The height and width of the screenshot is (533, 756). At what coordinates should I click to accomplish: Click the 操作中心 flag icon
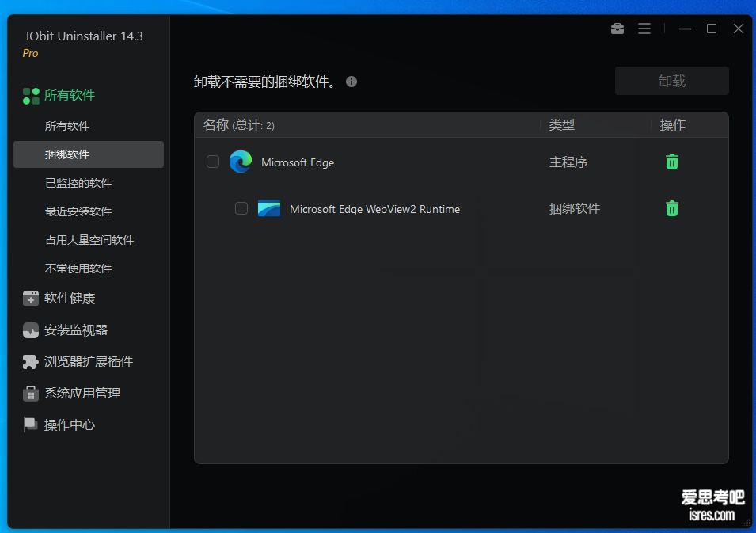[x=30, y=424]
